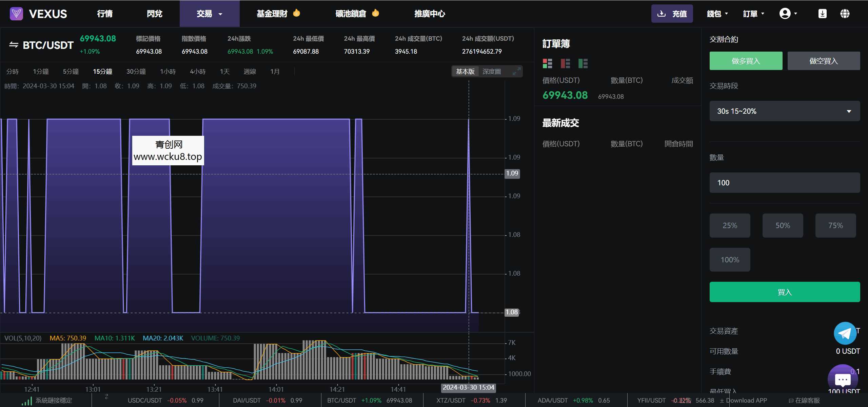
Task: Select the combined buy/sell order book view icon
Action: (x=547, y=63)
